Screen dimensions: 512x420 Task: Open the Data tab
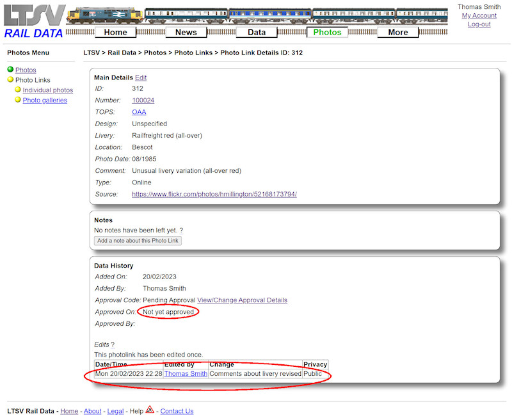tap(257, 31)
